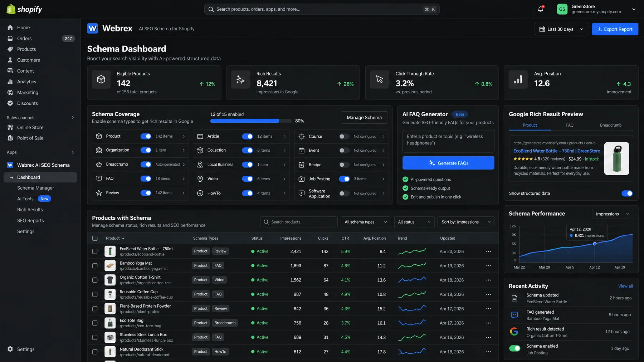644x362 pixels.
Task: Check the Bamboo Yoga Mat row checkbox
Action: 95,266
